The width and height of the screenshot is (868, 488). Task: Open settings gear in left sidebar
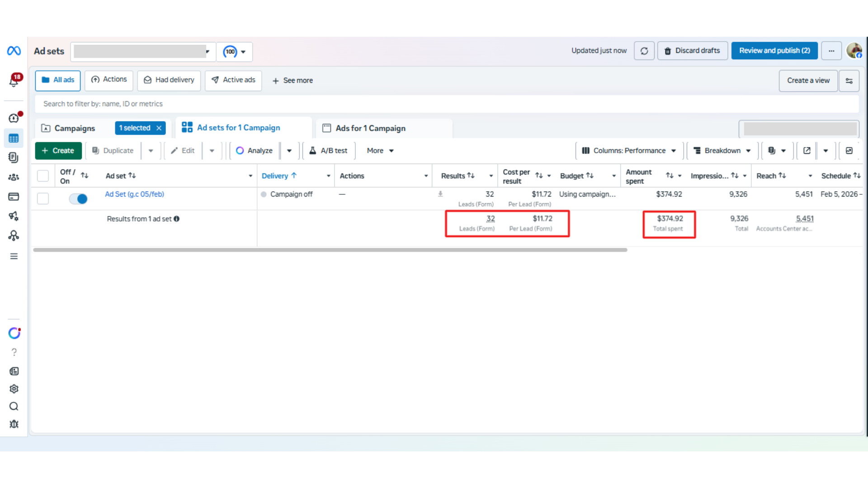(x=14, y=389)
